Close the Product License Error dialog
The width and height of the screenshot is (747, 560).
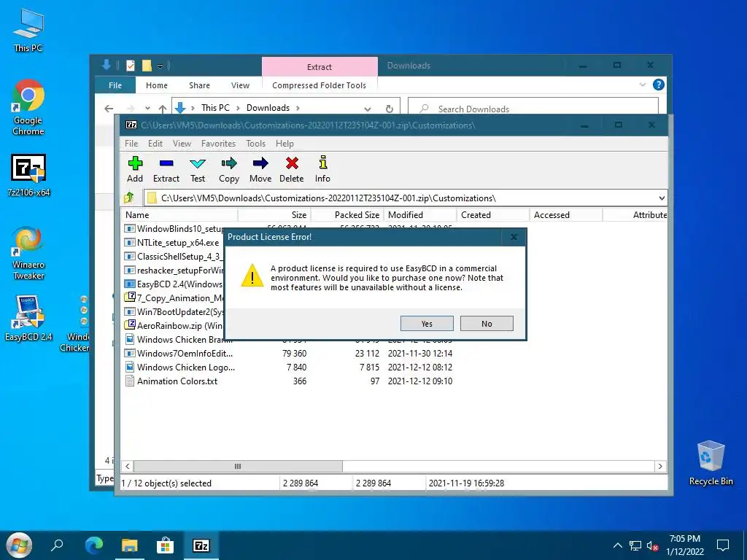514,237
